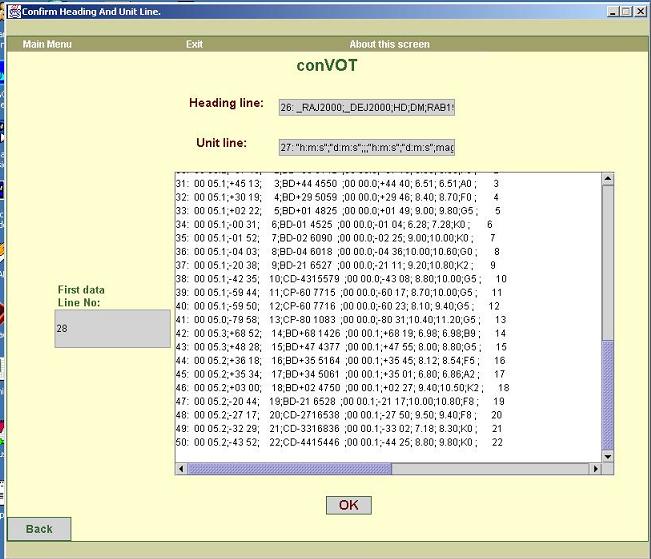Select data line 40 with CP-60 7716

pyautogui.click(x=338, y=306)
